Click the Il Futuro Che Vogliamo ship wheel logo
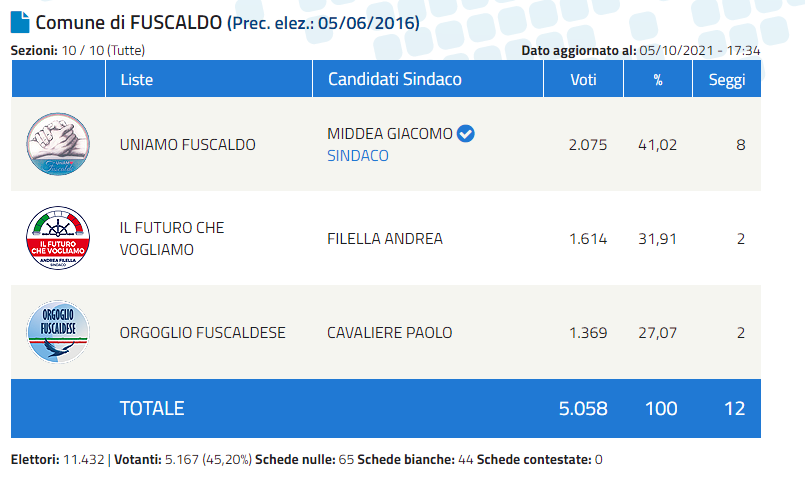Screen dimensions: 805x481 coord(58,238)
